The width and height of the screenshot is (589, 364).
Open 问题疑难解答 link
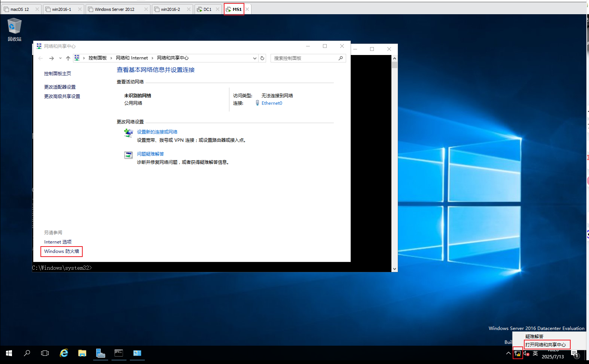click(150, 154)
